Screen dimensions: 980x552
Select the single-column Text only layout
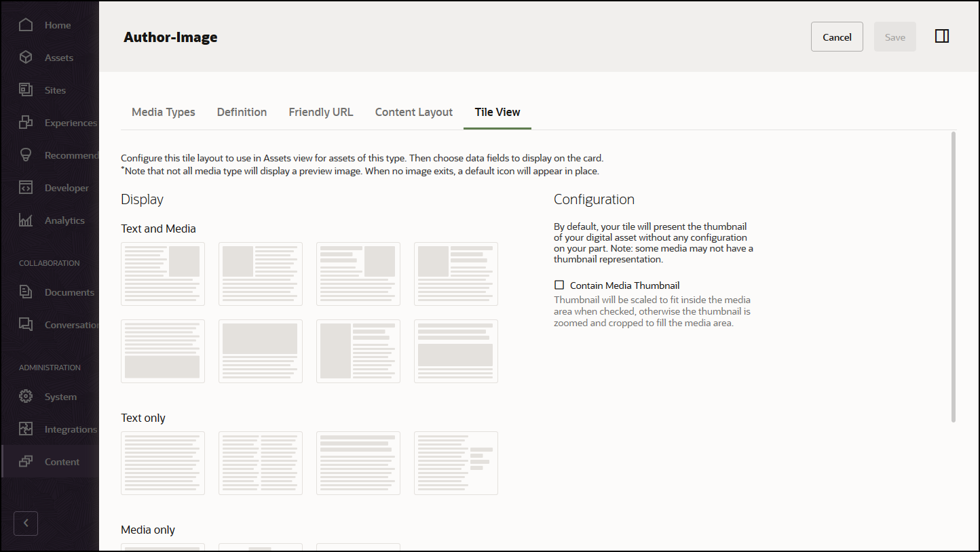click(163, 463)
